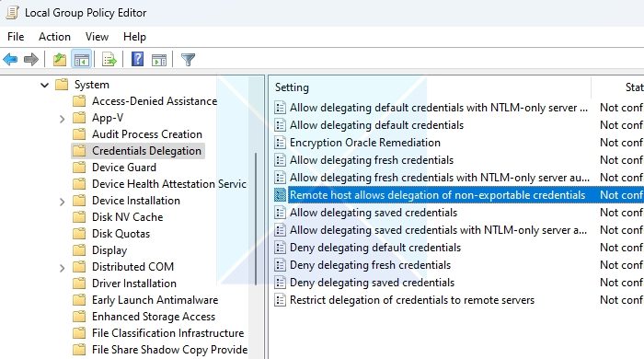644x359 pixels.
Task: Open the View menu
Action: point(97,37)
